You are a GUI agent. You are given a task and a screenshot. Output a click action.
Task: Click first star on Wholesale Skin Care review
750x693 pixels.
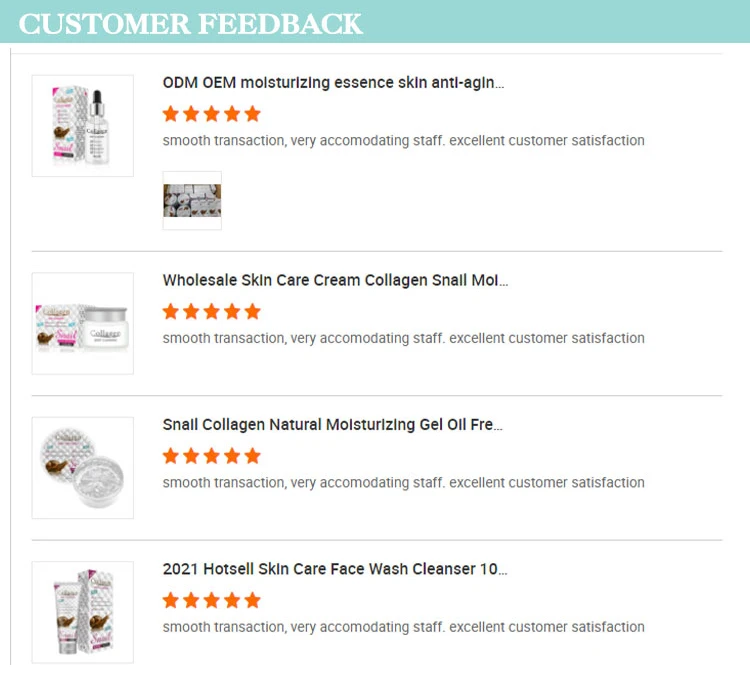point(171,311)
